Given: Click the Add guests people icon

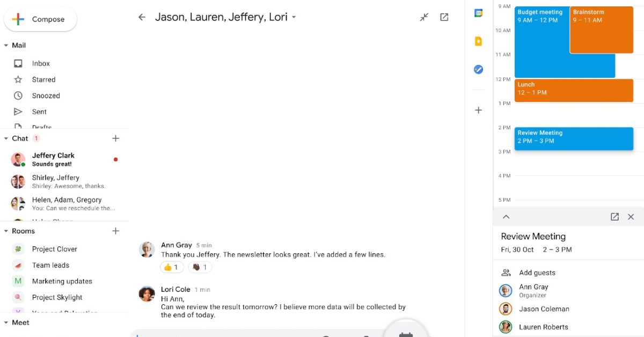Looking at the screenshot, I should coord(506,273).
